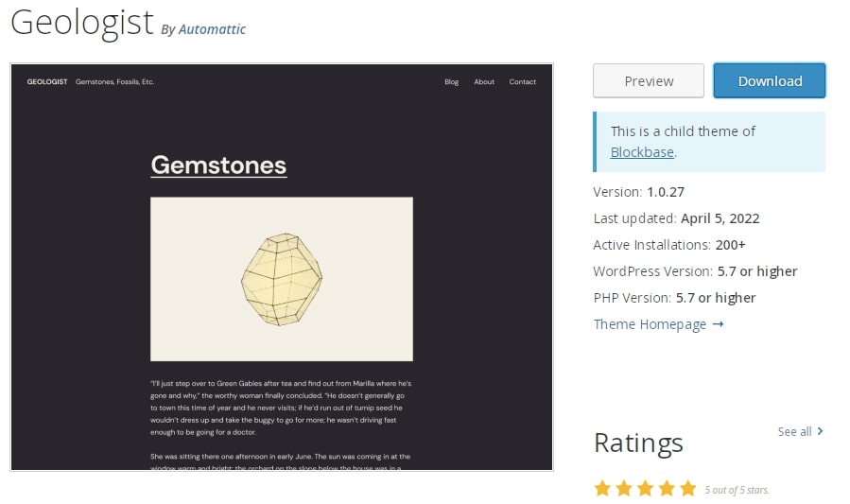Image resolution: width=850 pixels, height=504 pixels.
Task: Select Blog in the theme preview menu
Action: click(451, 82)
